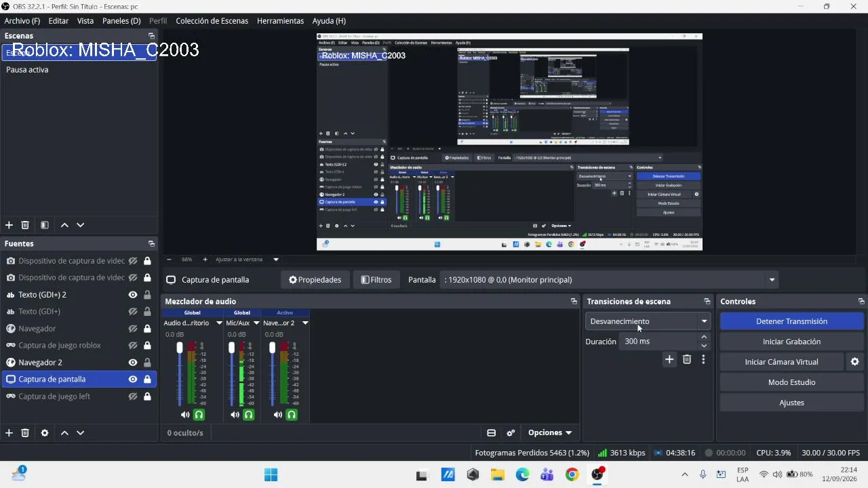868x488 pixels.
Task: Increase transition Duración with up arrow
Action: (x=704, y=337)
